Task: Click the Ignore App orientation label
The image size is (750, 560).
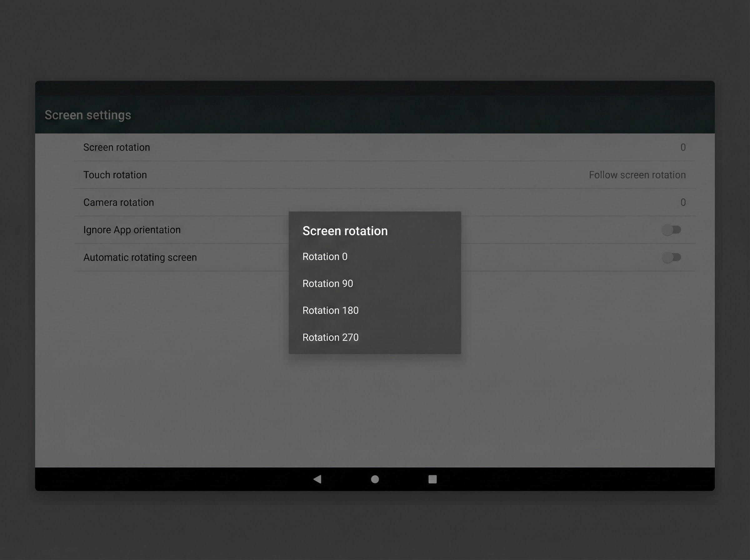Action: pos(132,230)
